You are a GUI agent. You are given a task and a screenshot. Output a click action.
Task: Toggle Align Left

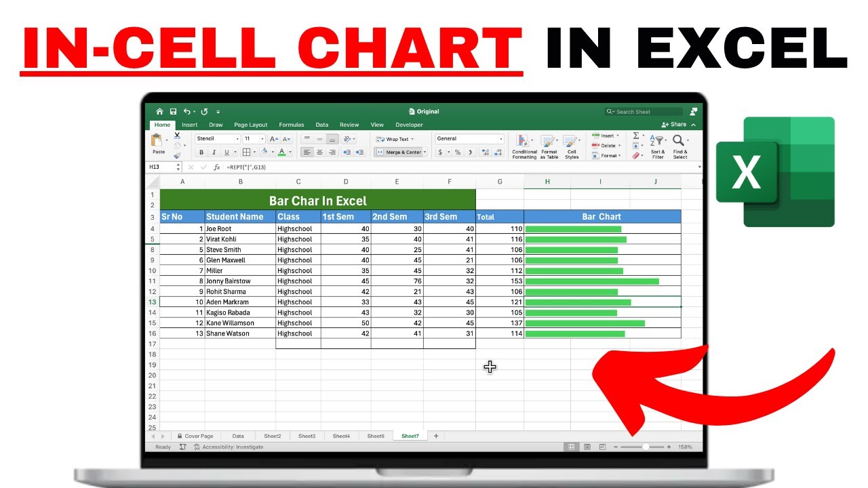tap(307, 152)
